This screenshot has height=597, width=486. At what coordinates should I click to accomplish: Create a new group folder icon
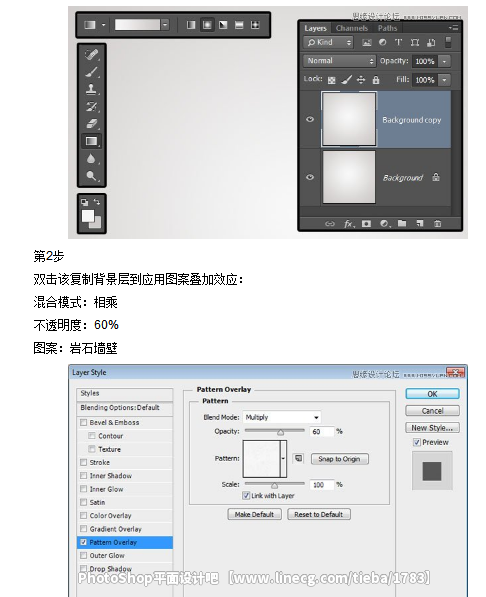(x=402, y=223)
